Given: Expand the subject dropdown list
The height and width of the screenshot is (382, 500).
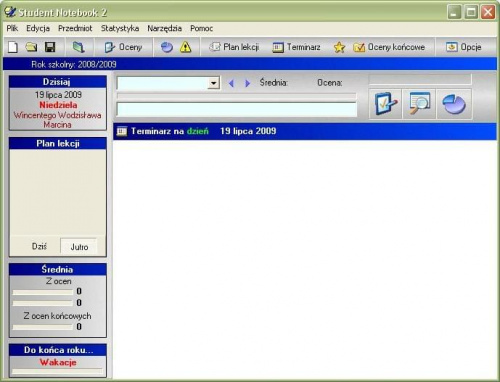Looking at the screenshot, I should 213,83.
